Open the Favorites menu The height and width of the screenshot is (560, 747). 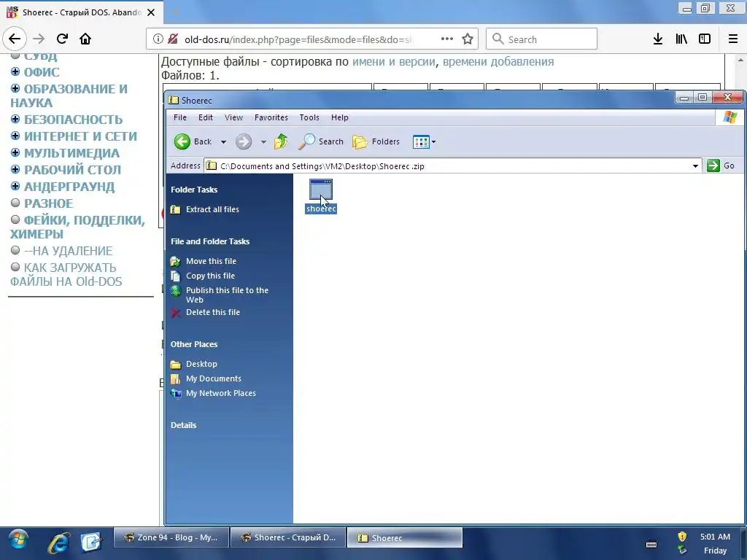coord(271,117)
